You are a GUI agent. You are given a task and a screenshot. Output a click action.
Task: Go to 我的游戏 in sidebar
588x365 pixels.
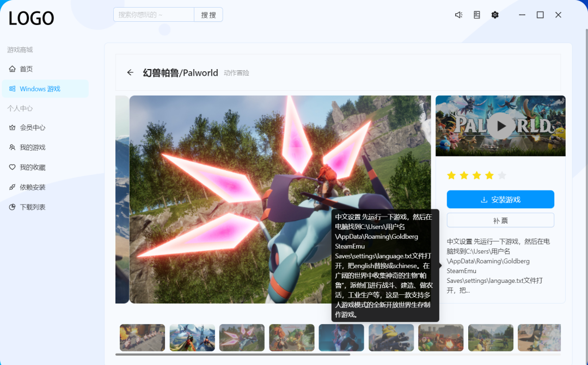[x=45, y=147]
